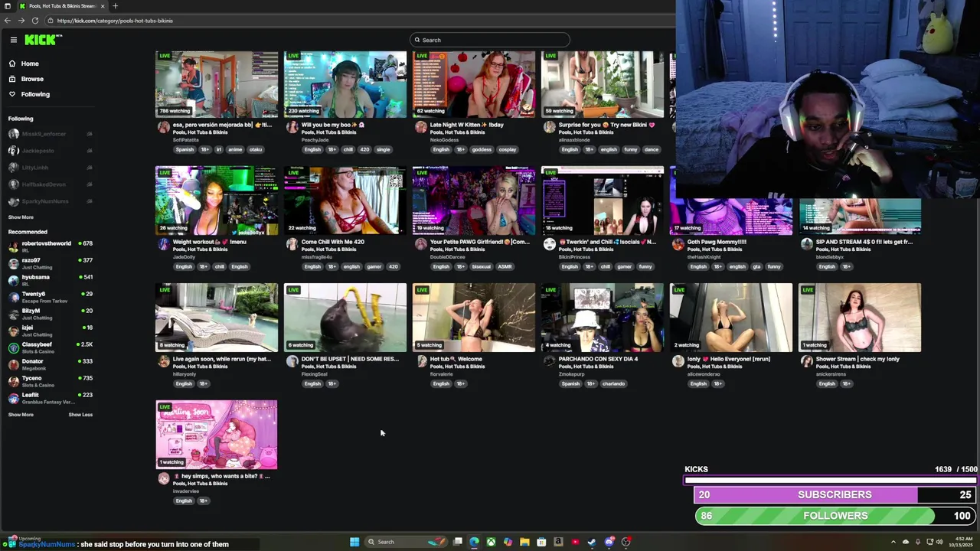Open Amazon app on the taskbar
This screenshot has height=551, width=980.
(558, 542)
